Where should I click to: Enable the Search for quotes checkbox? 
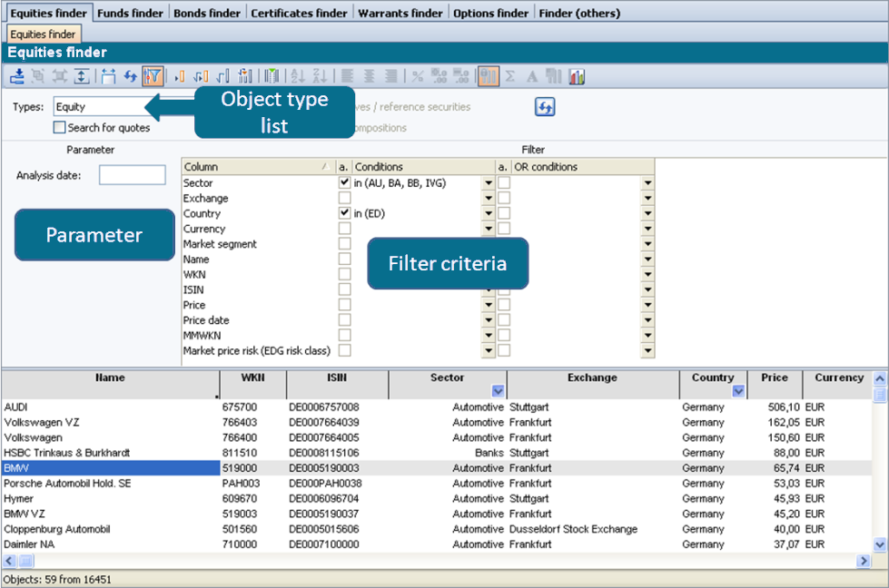60,128
